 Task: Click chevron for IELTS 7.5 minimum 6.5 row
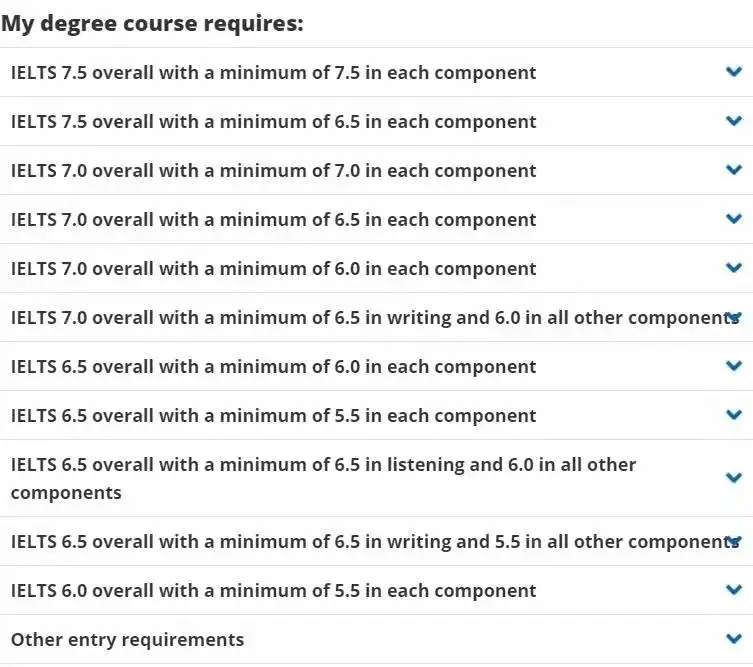[x=734, y=121]
